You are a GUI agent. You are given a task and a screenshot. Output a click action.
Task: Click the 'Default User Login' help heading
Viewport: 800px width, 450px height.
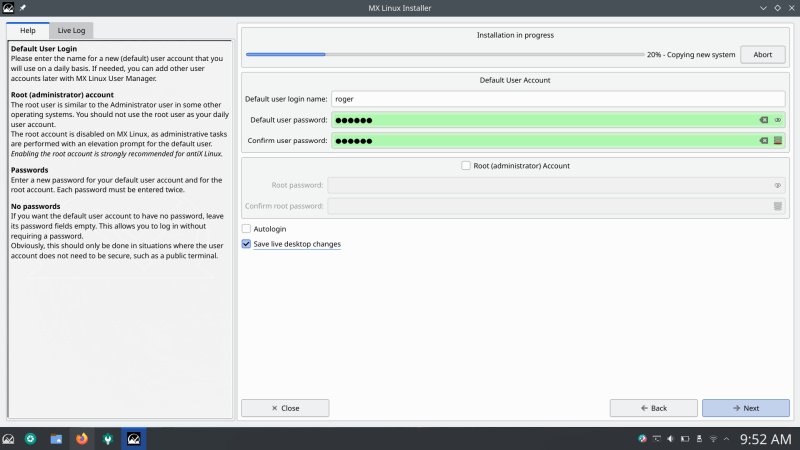[x=44, y=48]
